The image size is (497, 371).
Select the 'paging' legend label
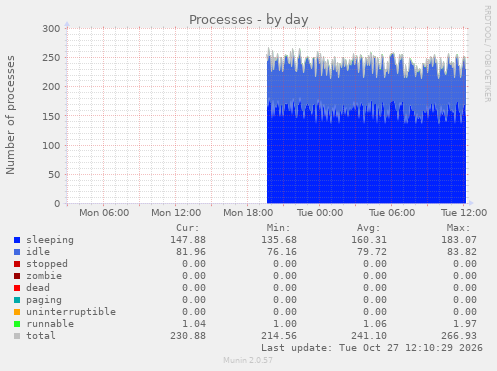pyautogui.click(x=44, y=300)
